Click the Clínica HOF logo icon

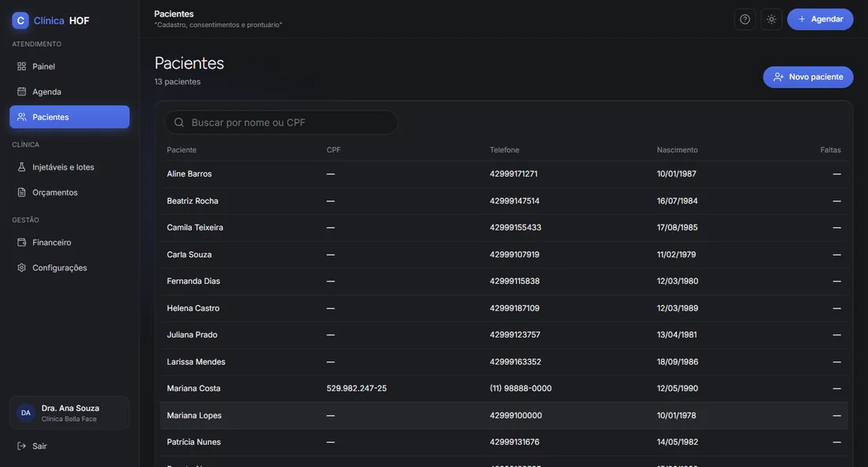tap(21, 21)
